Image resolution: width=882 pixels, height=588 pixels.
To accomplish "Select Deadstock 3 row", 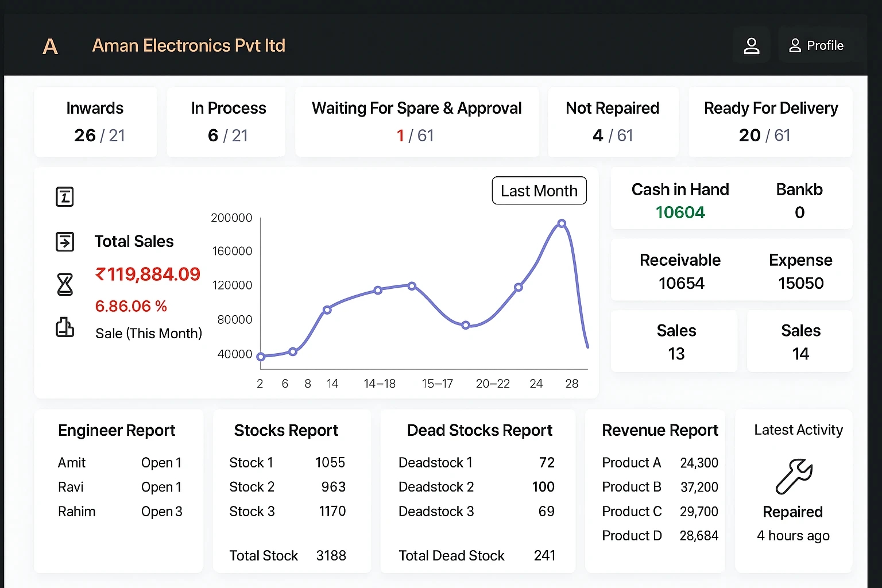I will [x=477, y=512].
